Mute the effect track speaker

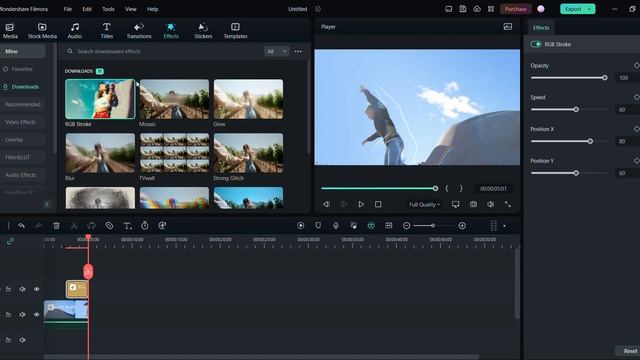pyautogui.click(x=22, y=289)
